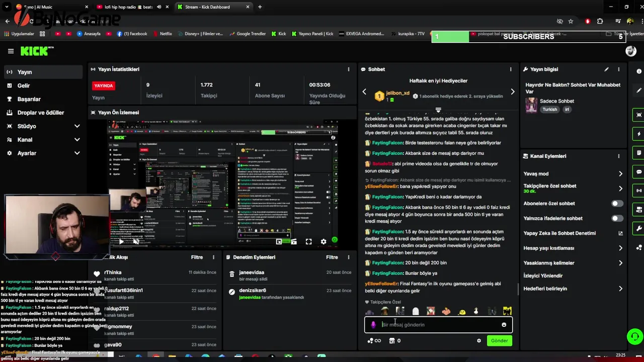Open chat settings gear icon
Screen dimensions: 644x362
[x=479, y=341]
